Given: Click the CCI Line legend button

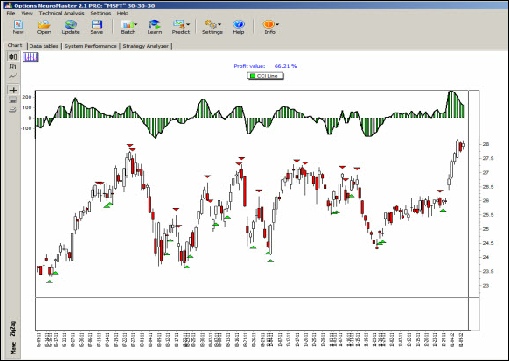Looking at the screenshot, I should (265, 76).
